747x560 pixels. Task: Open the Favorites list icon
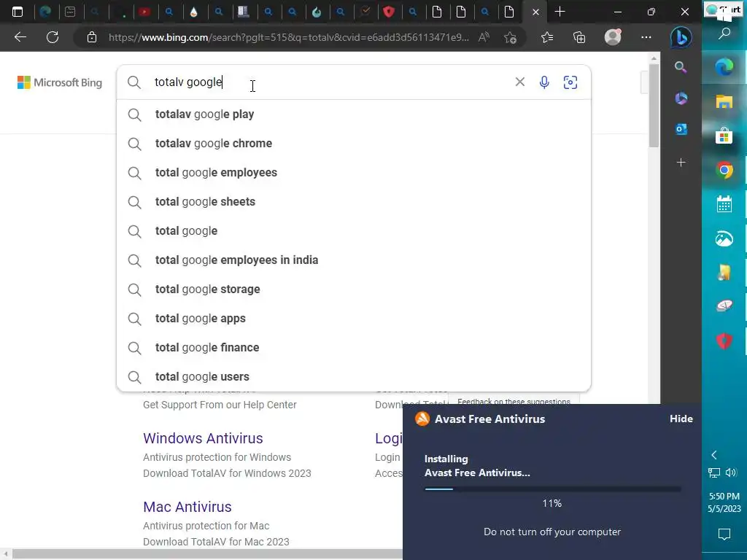coord(547,37)
